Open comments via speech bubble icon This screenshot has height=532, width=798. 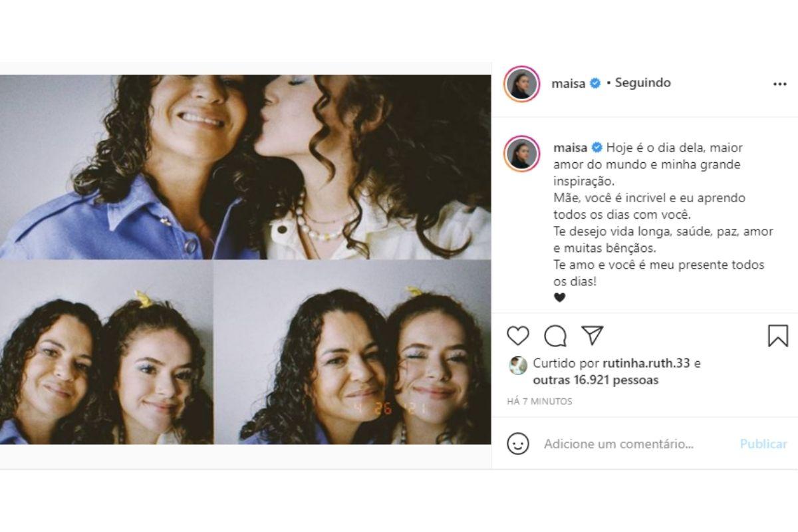pyautogui.click(x=555, y=336)
